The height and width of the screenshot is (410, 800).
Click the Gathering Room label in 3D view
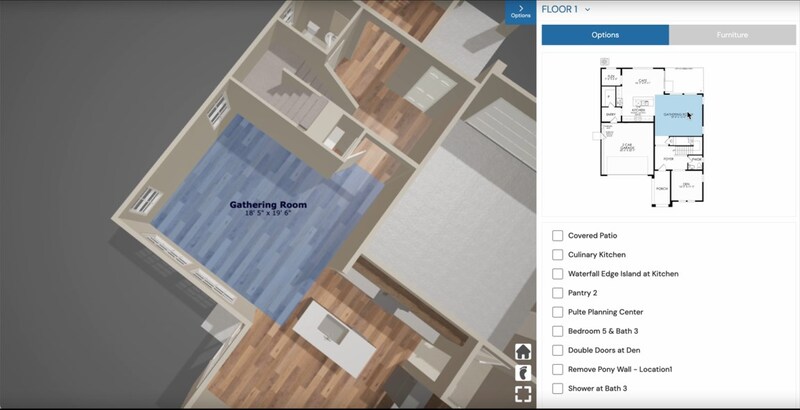point(268,206)
